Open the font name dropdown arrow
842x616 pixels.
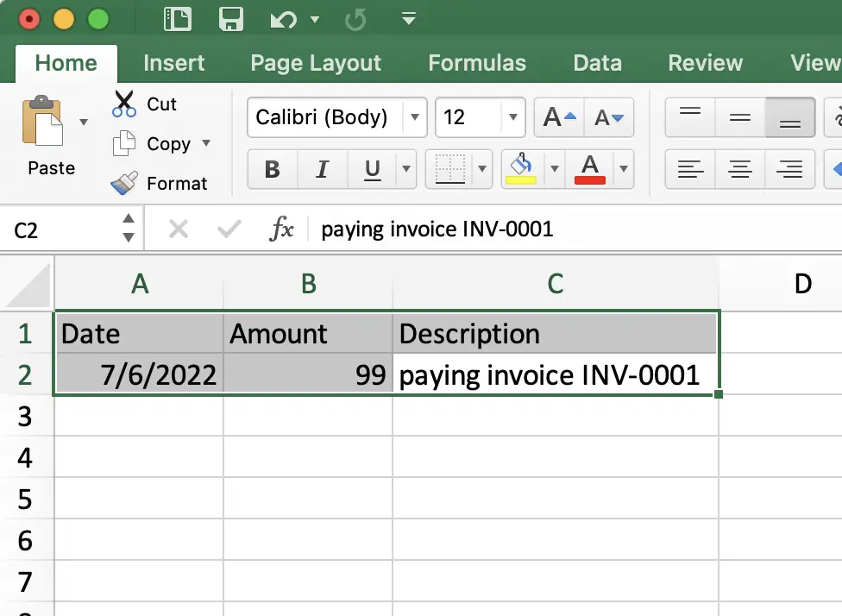coord(415,117)
